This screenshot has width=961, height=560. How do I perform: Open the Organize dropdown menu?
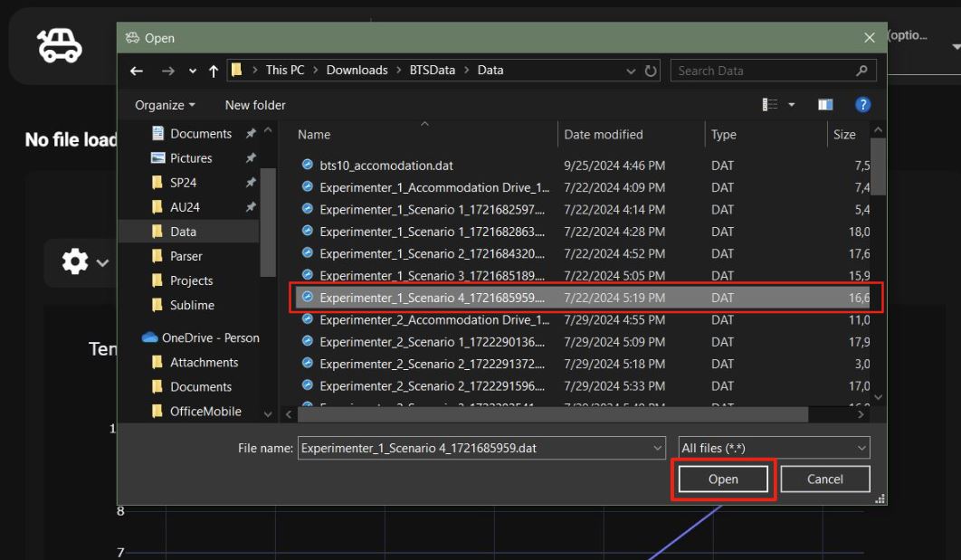click(x=165, y=105)
